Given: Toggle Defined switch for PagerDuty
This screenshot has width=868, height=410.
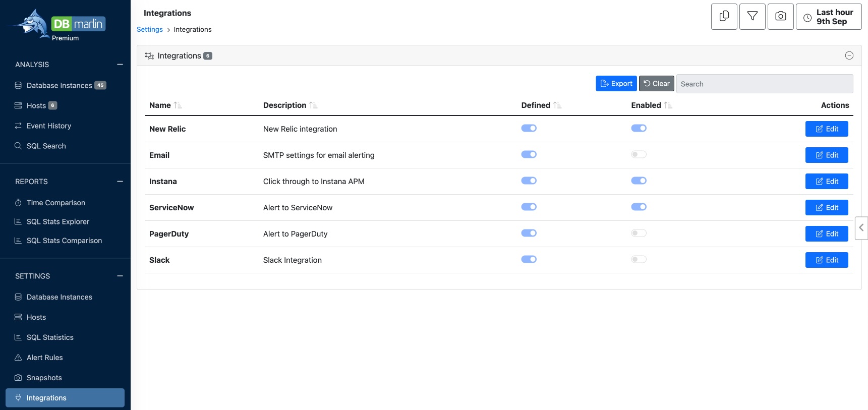Looking at the screenshot, I should 529,233.
